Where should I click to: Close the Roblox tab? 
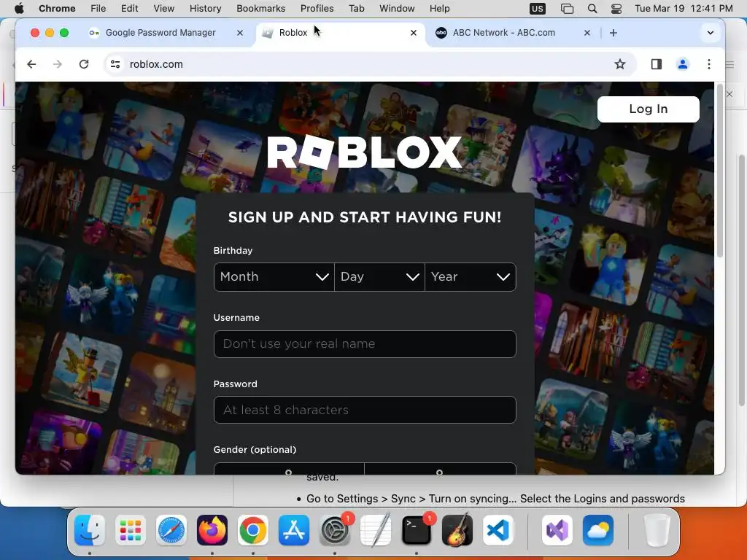(414, 33)
